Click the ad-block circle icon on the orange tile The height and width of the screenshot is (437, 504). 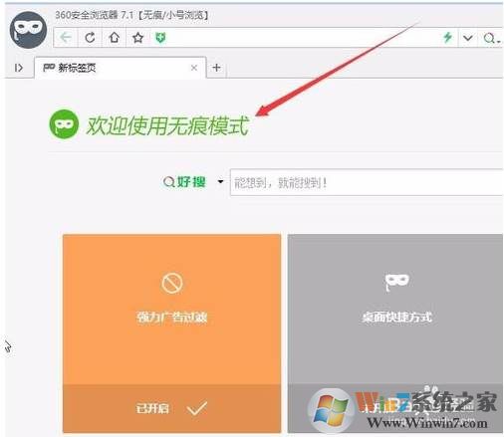[x=171, y=283]
